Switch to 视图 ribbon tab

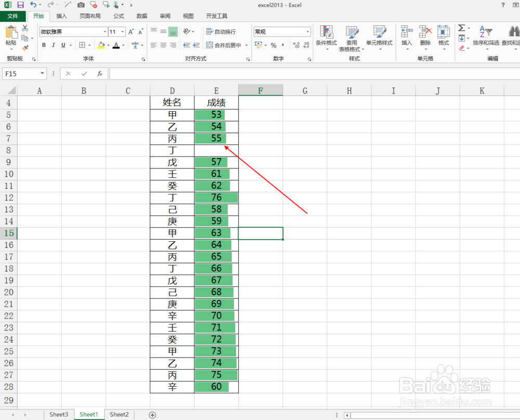tap(188, 16)
